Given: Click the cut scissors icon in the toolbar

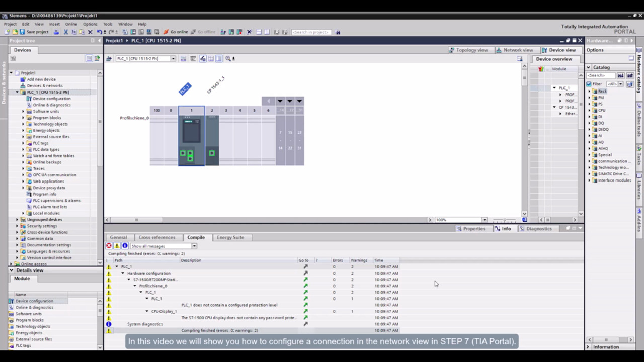Looking at the screenshot, I should click(65, 32).
